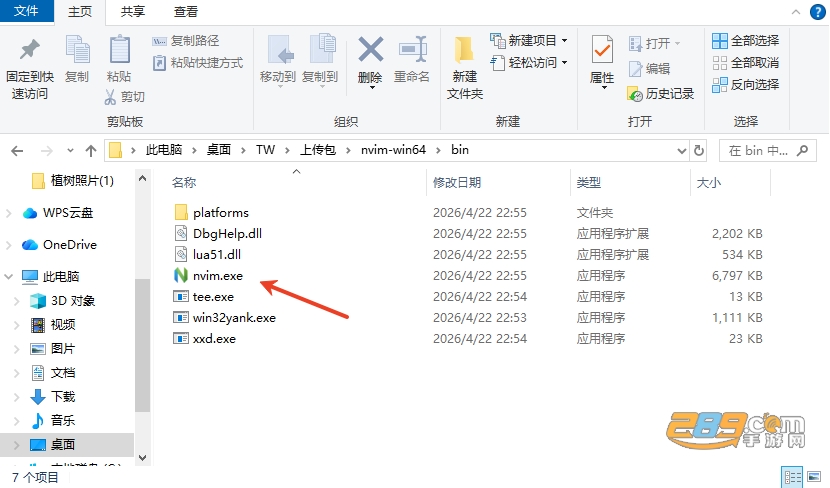The height and width of the screenshot is (488, 830).
Task: Click the 剪切 scissors icon
Action: [110, 96]
